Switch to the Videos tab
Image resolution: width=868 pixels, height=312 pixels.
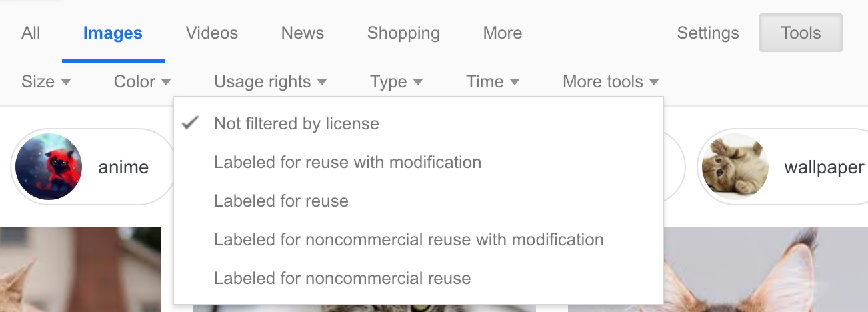[211, 33]
